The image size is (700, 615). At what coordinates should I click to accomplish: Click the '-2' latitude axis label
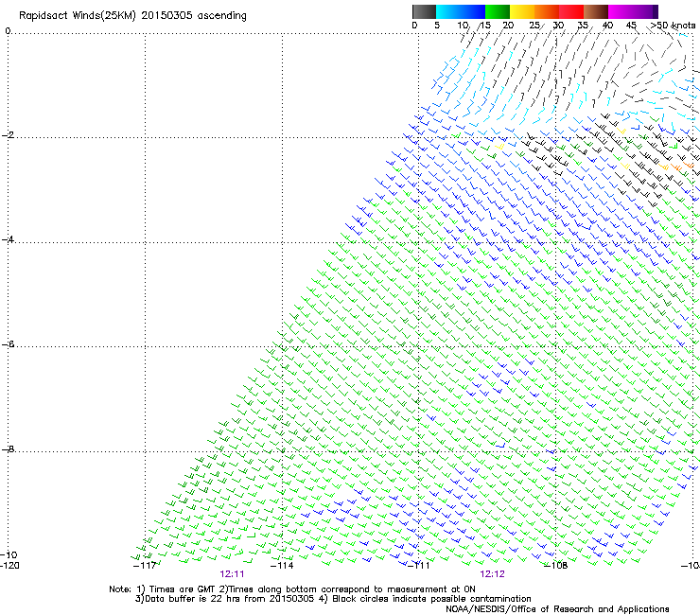9,135
